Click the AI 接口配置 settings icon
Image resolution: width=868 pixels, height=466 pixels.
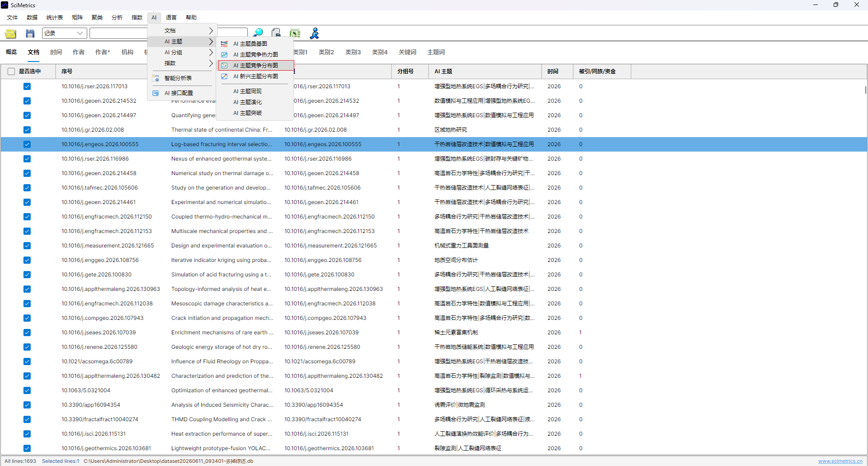click(x=156, y=93)
